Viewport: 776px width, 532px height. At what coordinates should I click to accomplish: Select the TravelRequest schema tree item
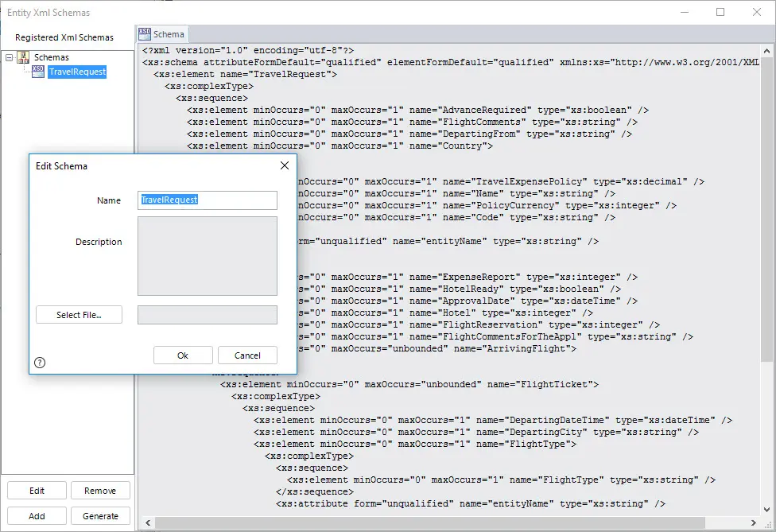(x=77, y=72)
